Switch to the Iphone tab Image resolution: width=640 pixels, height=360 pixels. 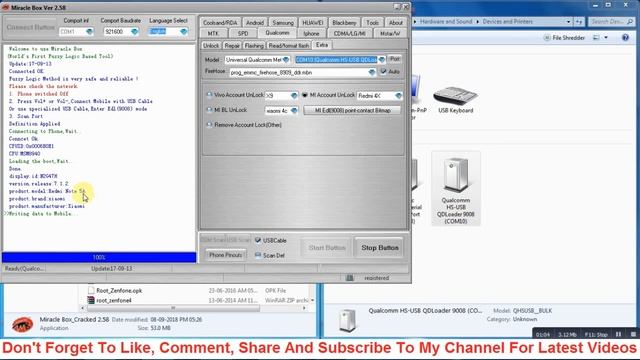click(x=311, y=33)
